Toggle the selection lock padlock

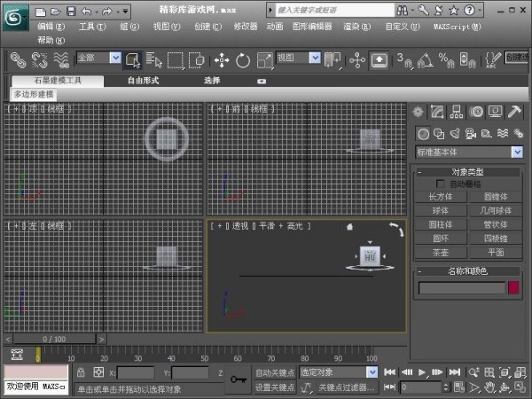(81, 372)
